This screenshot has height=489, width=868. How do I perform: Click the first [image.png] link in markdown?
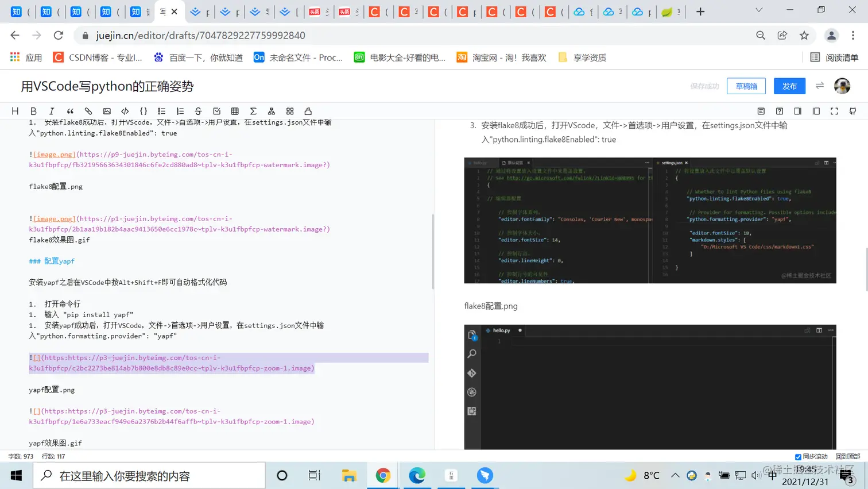55,155
